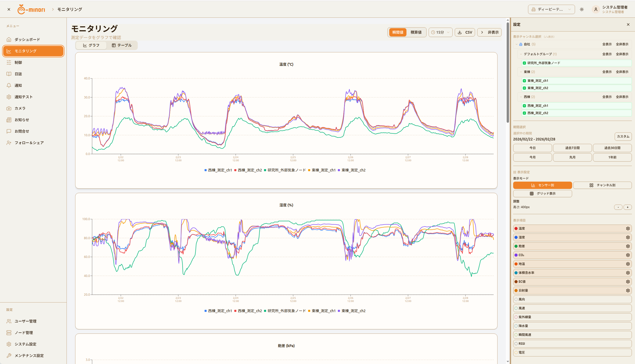Toggle visibility of 研究所_外部気象ノード channel
This screenshot has height=364, width=635.
(524, 63)
